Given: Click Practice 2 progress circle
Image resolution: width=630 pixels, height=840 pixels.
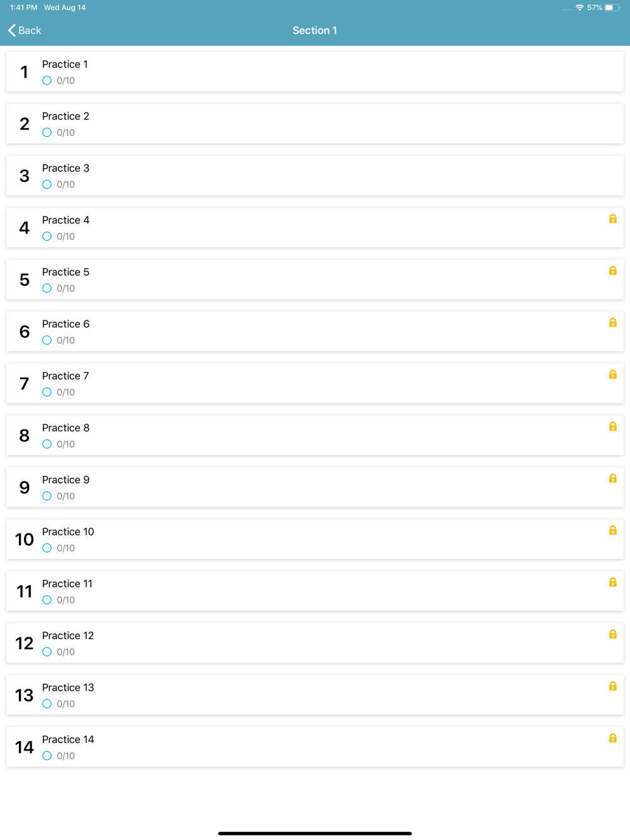Looking at the screenshot, I should 47,132.
